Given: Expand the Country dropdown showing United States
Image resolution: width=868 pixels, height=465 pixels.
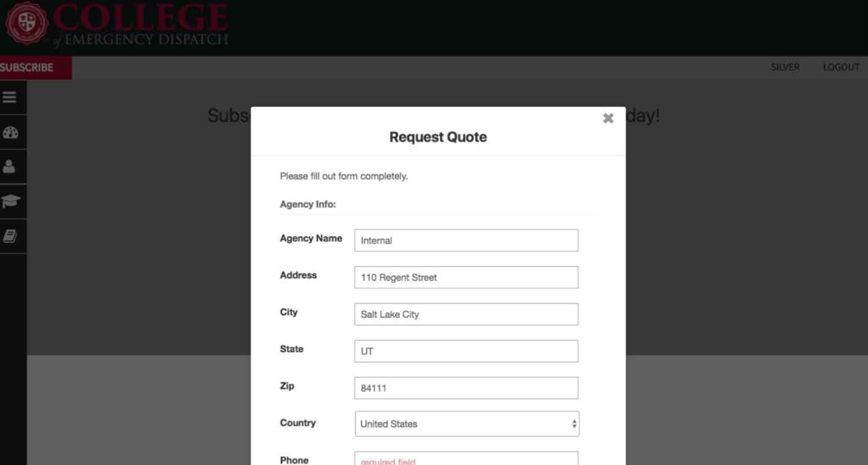Looking at the screenshot, I should (x=465, y=423).
